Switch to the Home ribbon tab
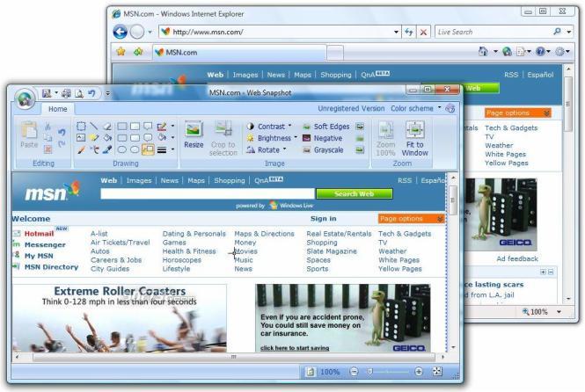The image size is (585, 392). click(x=57, y=109)
